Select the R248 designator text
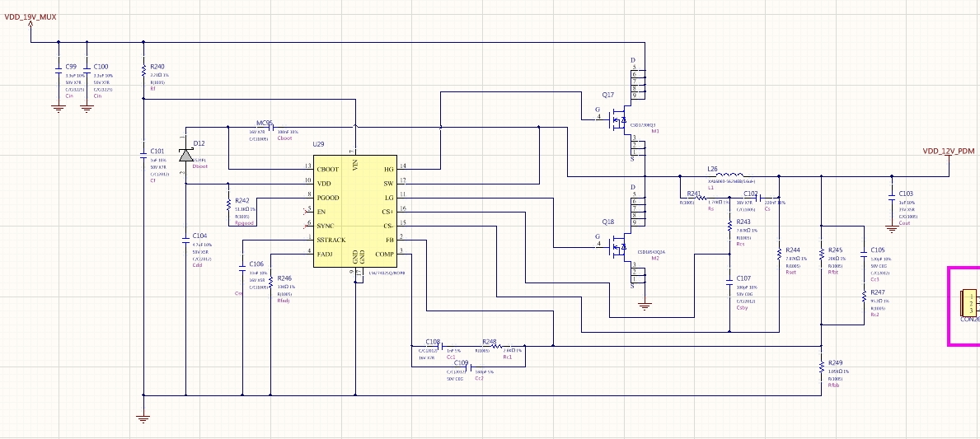 click(x=490, y=342)
